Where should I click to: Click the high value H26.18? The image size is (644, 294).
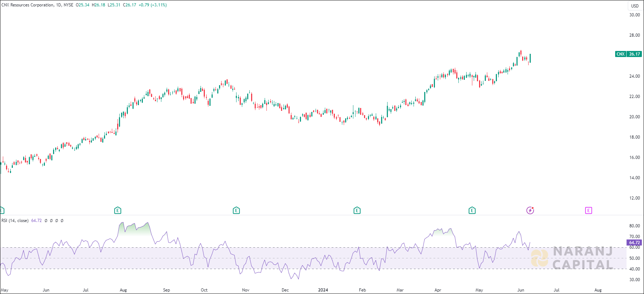[99, 5]
